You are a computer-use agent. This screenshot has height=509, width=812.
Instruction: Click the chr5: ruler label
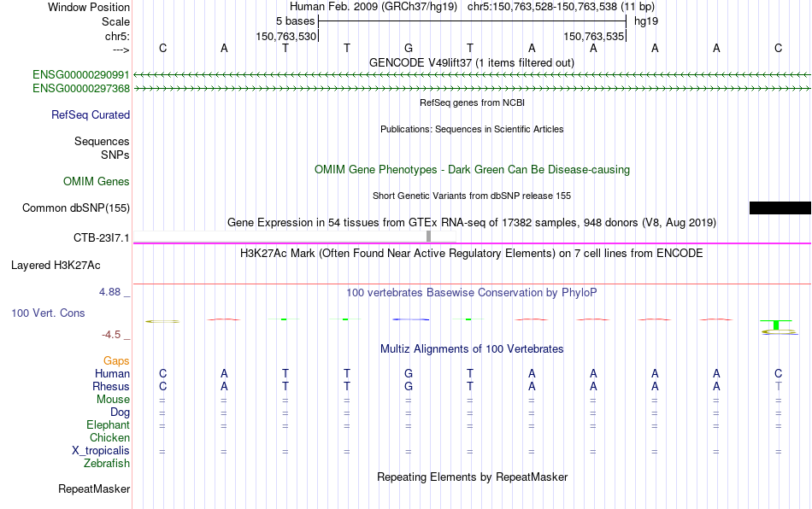117,36
